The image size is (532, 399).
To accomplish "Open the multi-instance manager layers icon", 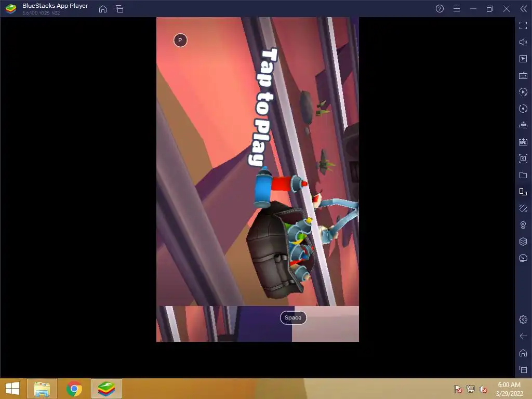I will point(523,242).
